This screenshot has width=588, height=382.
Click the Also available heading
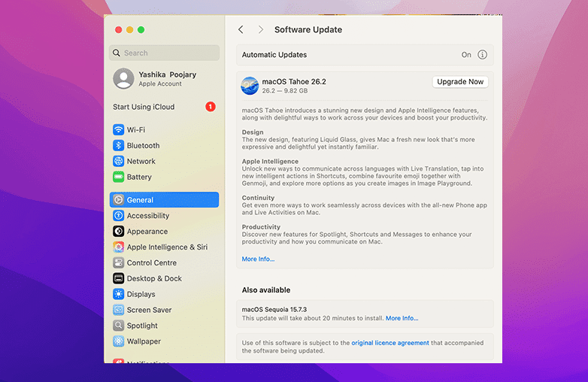(x=266, y=290)
